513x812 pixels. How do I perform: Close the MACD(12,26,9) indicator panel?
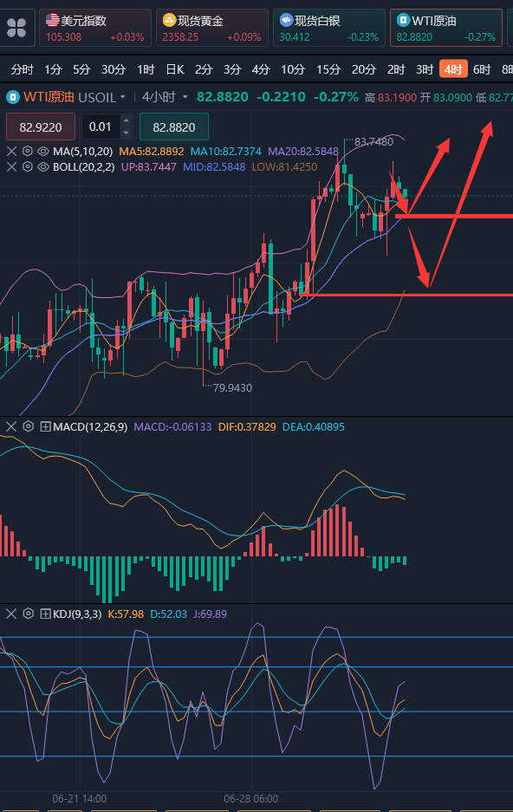click(11, 426)
